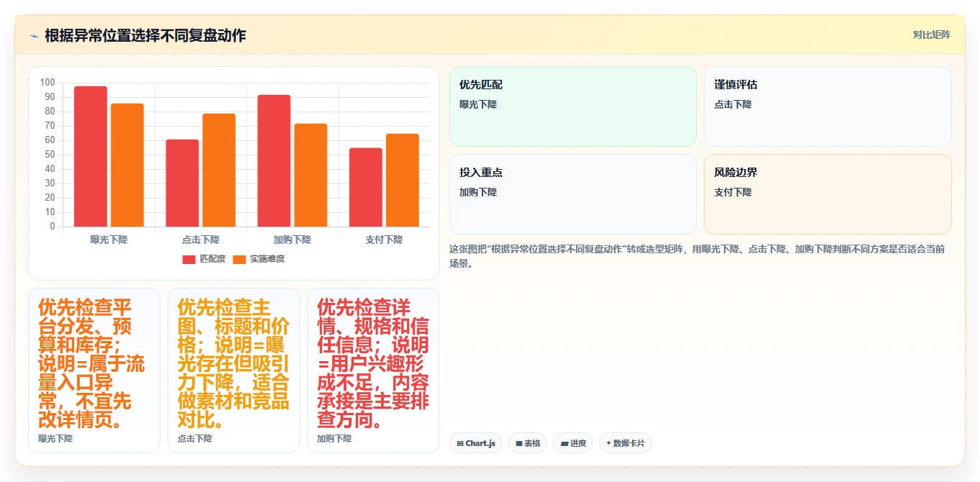The width and height of the screenshot is (980, 482).
Task: Click the orange 加购下降 实施难度 bar
Action: (311, 176)
